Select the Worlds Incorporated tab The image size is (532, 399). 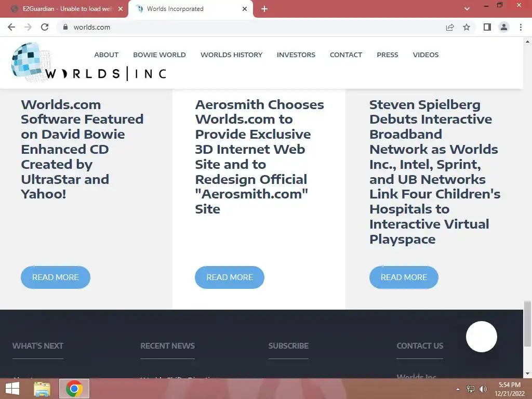pos(190,9)
